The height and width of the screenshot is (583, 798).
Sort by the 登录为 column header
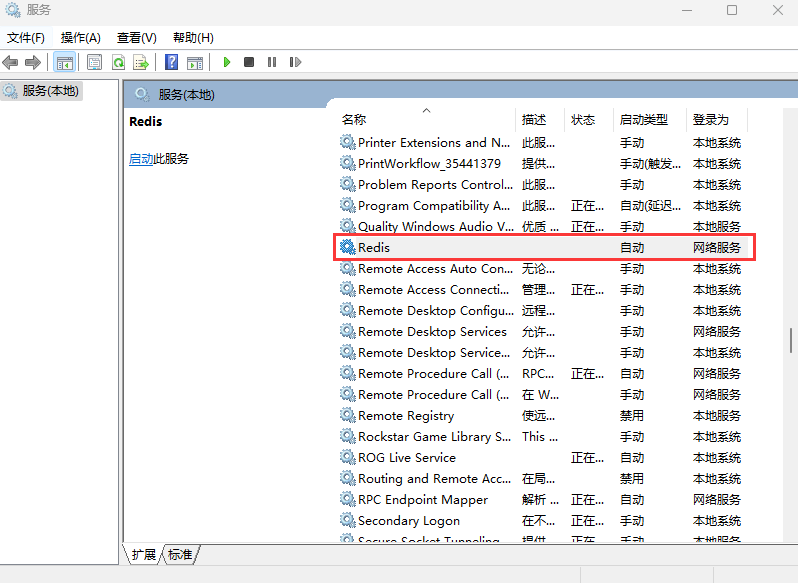coord(717,120)
